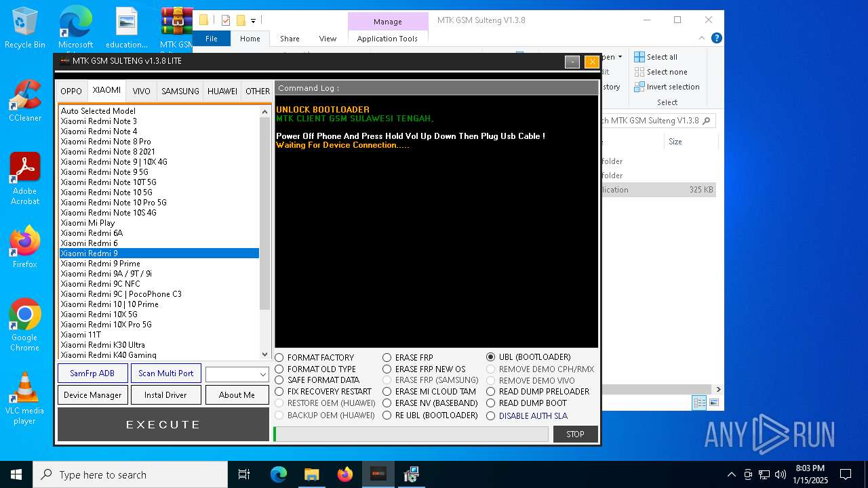The height and width of the screenshot is (488, 868).
Task: Click the operation progress bar
Action: click(411, 434)
